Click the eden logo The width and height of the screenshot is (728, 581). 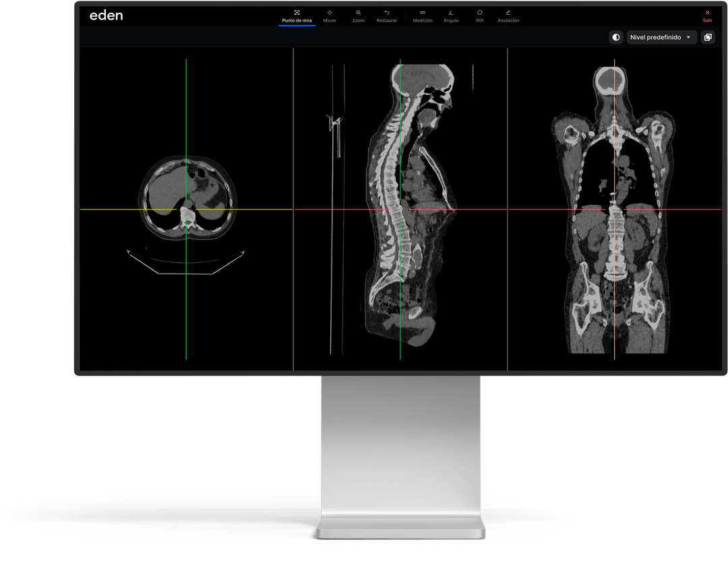coord(107,16)
